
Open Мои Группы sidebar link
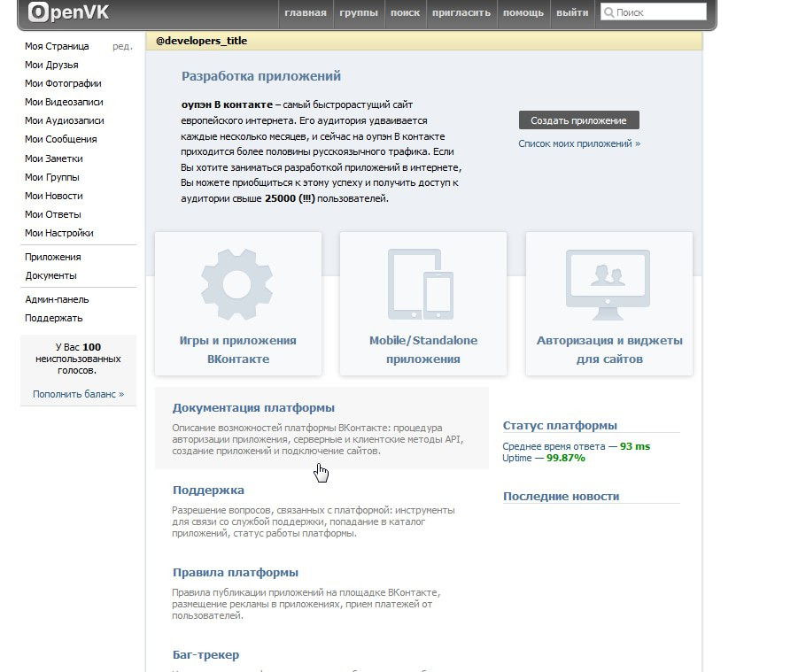click(x=52, y=177)
